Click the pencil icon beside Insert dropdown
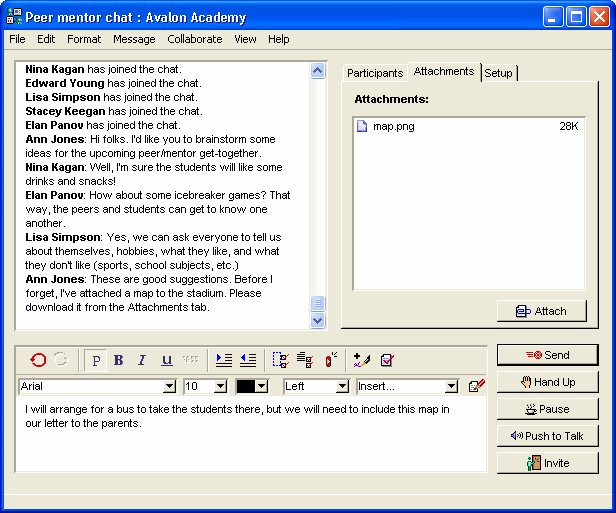The height and width of the screenshot is (513, 616). 476,386
